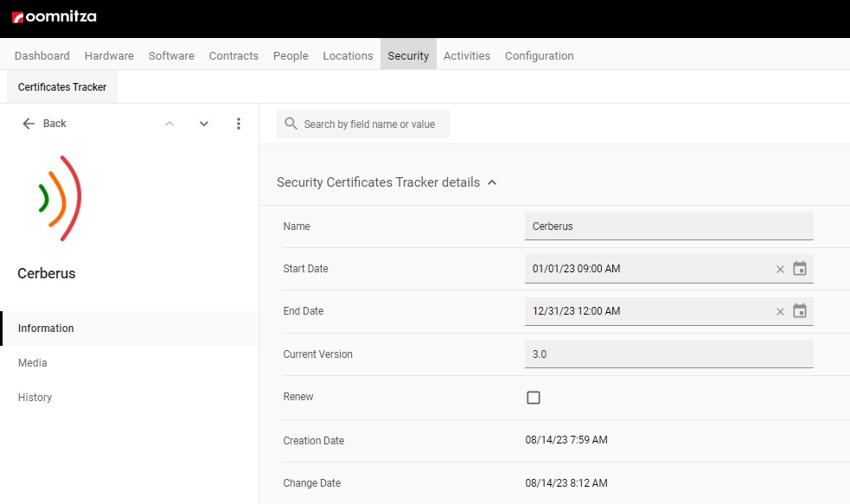Screen dimensions: 850x504
Task: Select the Certificates Tracker sub-tab
Action: pyautogui.click(x=62, y=87)
